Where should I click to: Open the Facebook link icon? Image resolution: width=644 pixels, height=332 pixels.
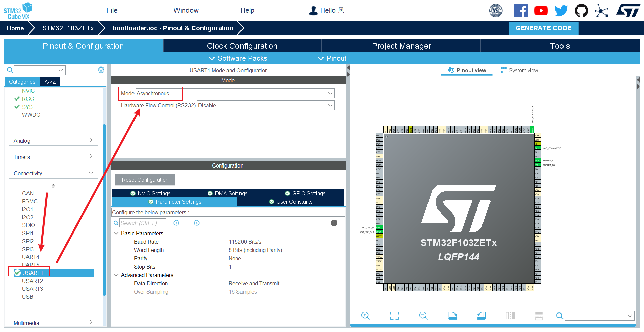tap(521, 11)
